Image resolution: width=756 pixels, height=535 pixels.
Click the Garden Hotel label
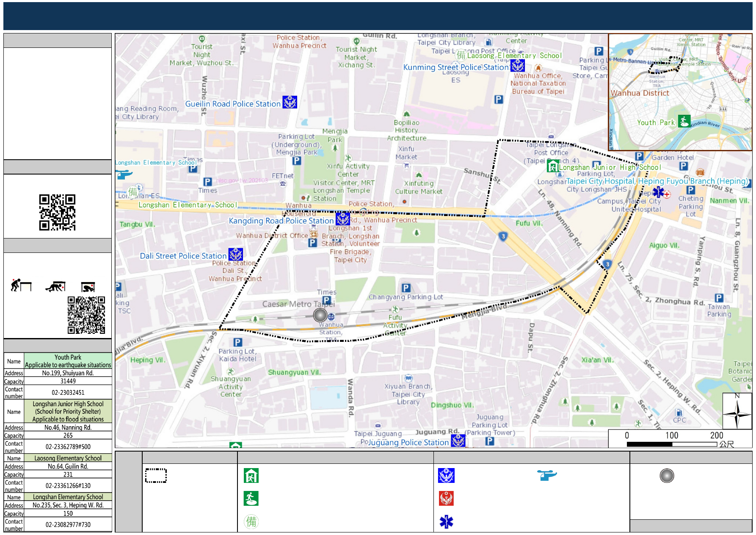673,158
